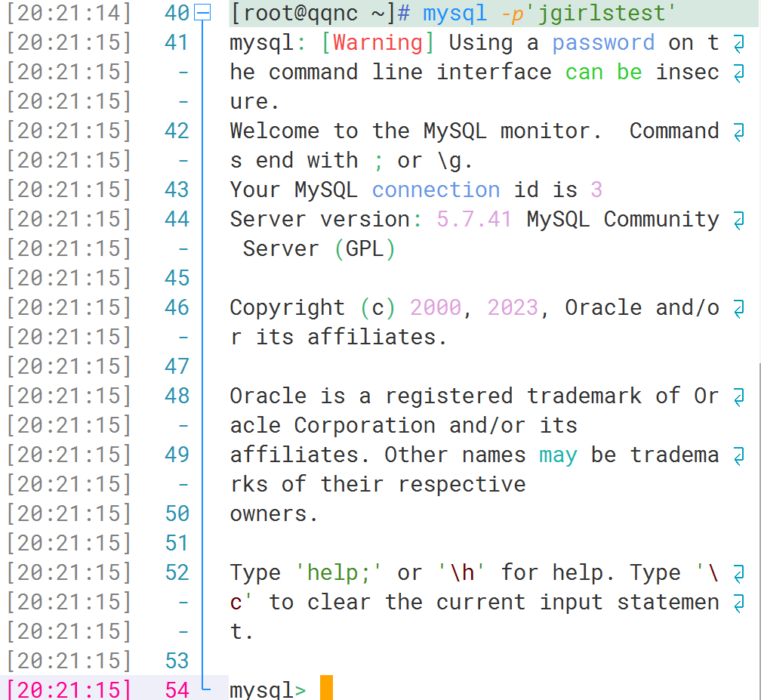This screenshot has width=761, height=700.
Task: Click line number 44
Action: tap(177, 220)
